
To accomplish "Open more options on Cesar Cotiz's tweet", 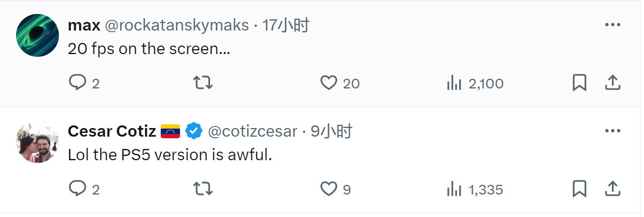I will click(612, 131).
